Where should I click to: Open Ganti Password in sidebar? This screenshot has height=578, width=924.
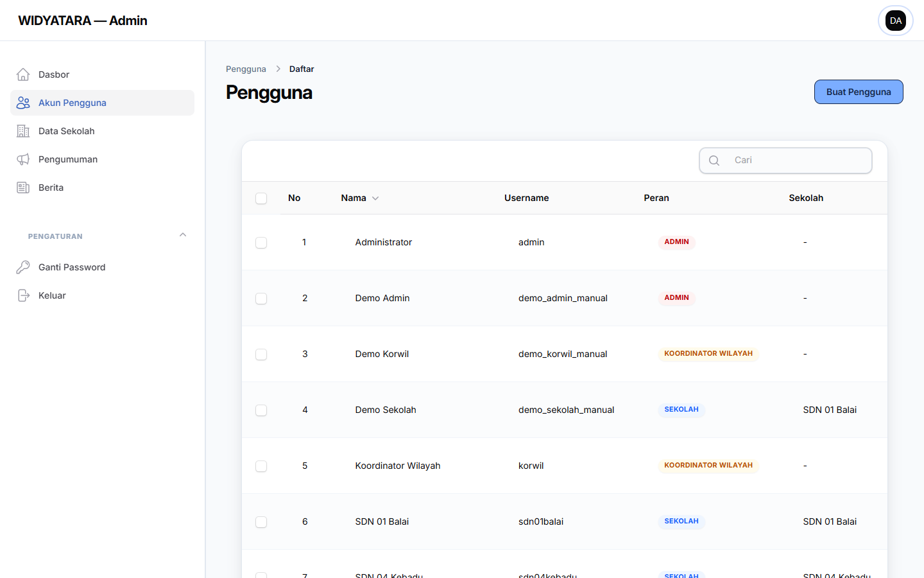[x=102, y=267]
